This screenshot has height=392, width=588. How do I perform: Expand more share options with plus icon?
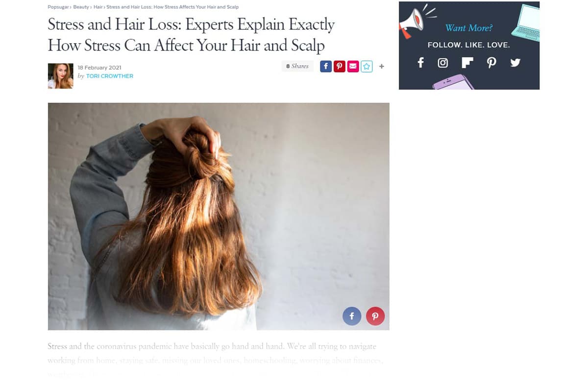pyautogui.click(x=382, y=66)
